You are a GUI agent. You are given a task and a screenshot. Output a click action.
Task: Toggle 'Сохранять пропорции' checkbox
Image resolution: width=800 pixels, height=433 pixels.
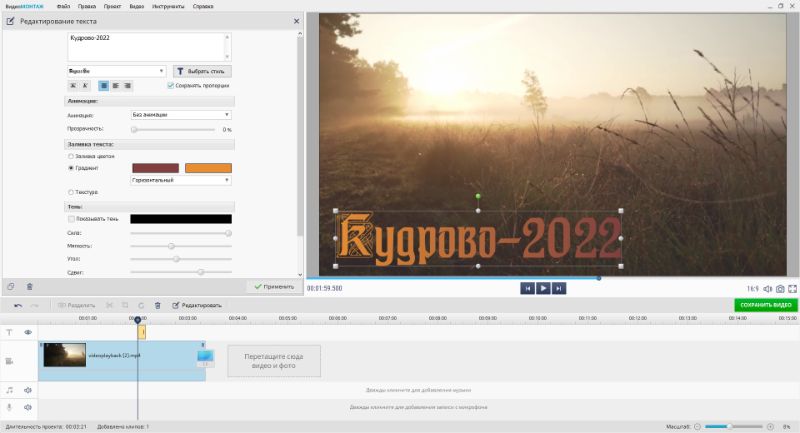[x=171, y=86]
